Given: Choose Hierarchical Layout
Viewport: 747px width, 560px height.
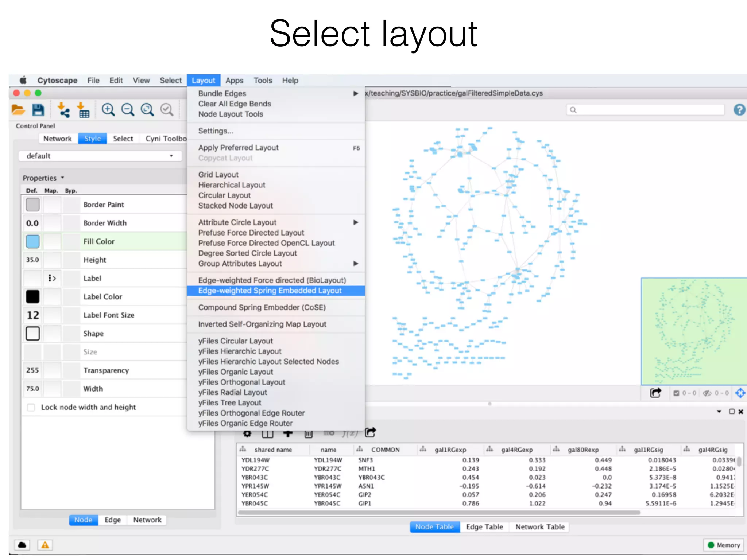Looking at the screenshot, I should [x=276, y=185].
